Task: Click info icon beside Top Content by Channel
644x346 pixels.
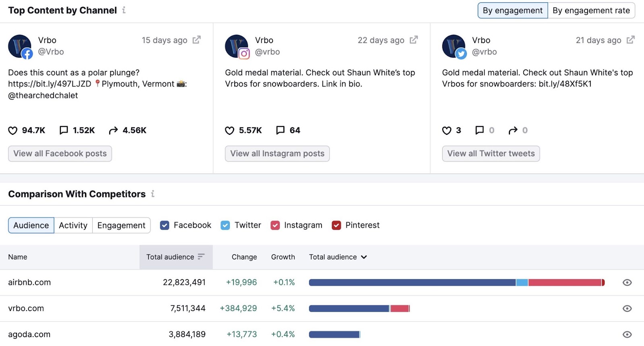Action: (124, 10)
